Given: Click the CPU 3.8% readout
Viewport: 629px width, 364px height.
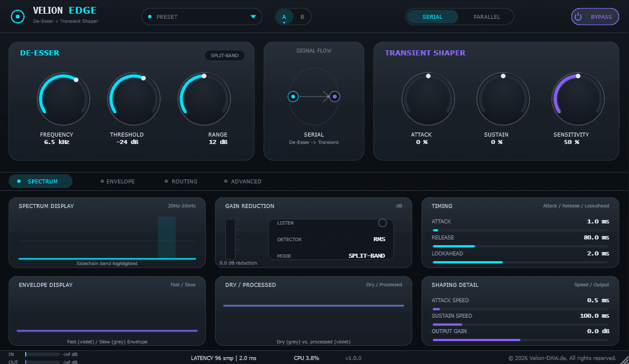Looking at the screenshot, I should point(306,358).
